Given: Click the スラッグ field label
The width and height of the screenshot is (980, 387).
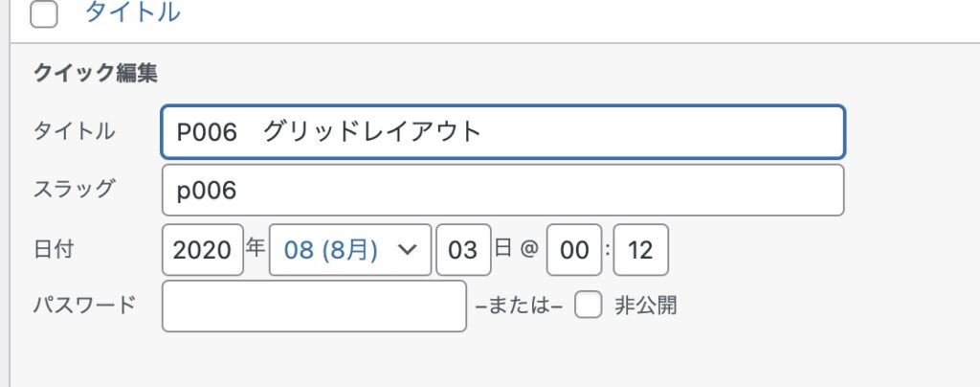Looking at the screenshot, I should point(75,189).
